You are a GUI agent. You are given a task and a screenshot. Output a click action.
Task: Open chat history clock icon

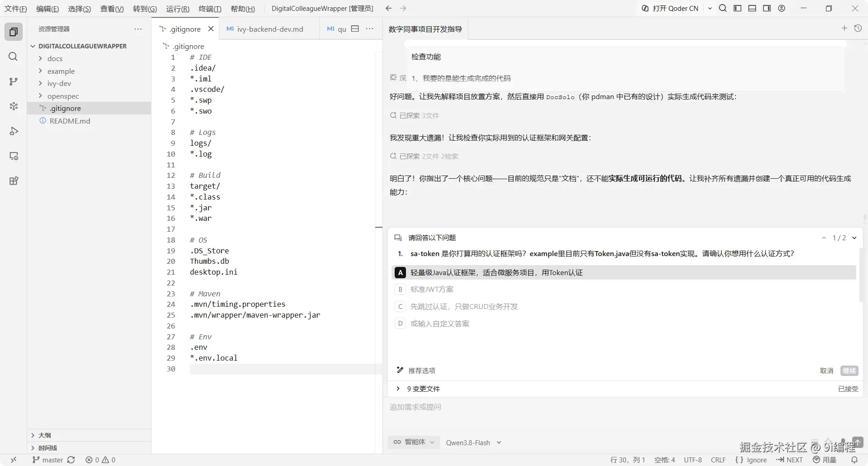(858, 29)
